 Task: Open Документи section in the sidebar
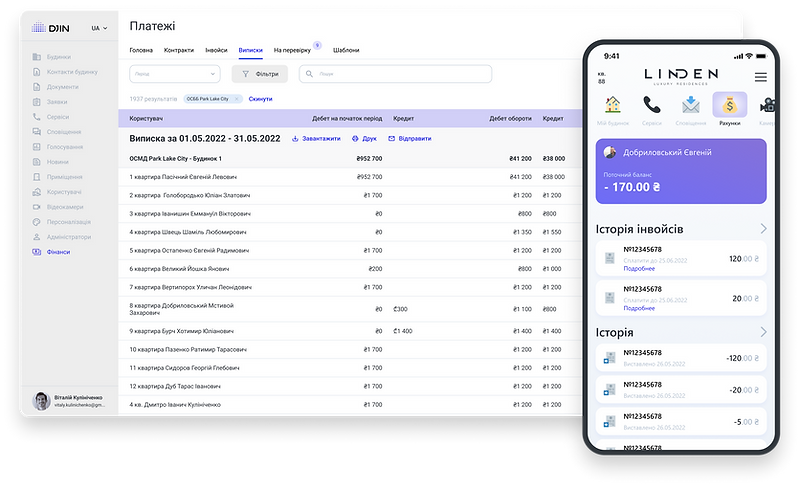click(x=56, y=87)
